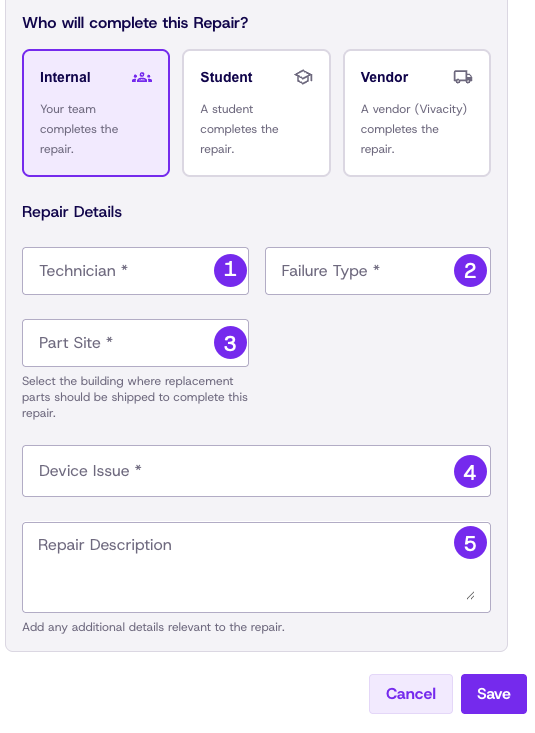
Task: Click the Repair Description resize handle
Action: tap(470, 595)
